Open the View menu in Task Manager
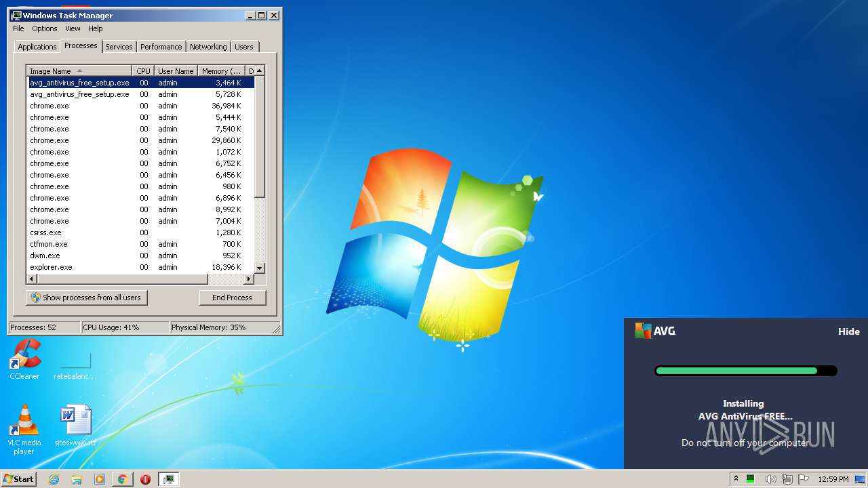Image resolution: width=868 pixels, height=488 pixels. pos(73,28)
